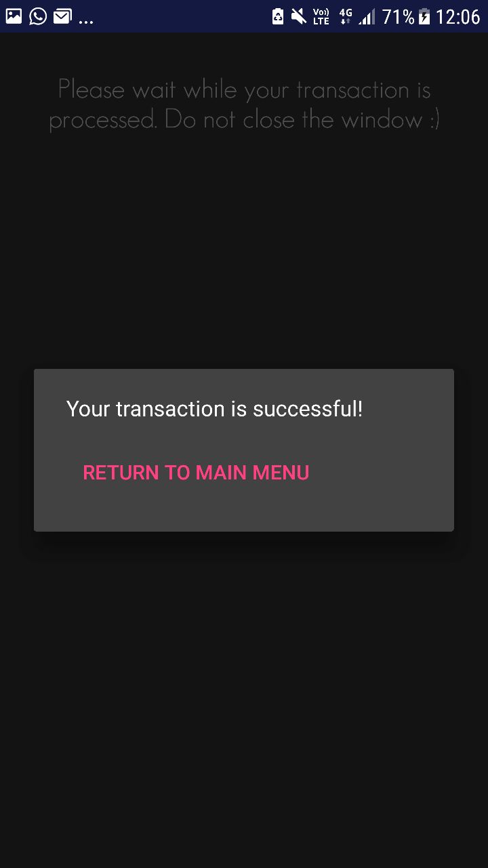488x868 pixels.
Task: Tap the smiley ':)' in background text
Action: click(x=433, y=121)
